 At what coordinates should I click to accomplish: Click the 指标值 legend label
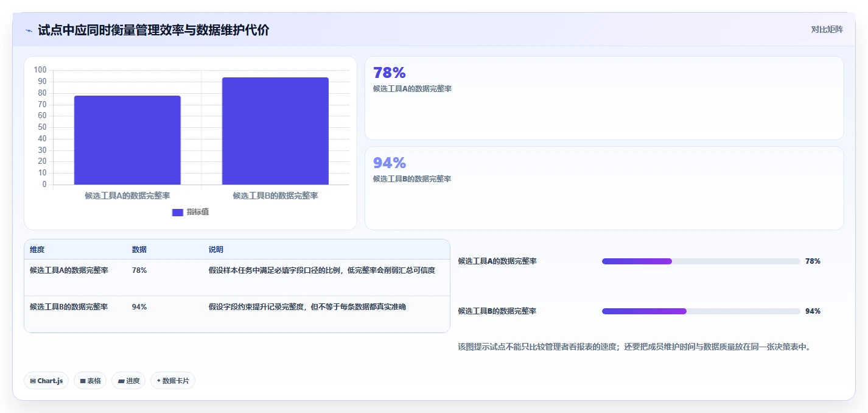coord(198,212)
